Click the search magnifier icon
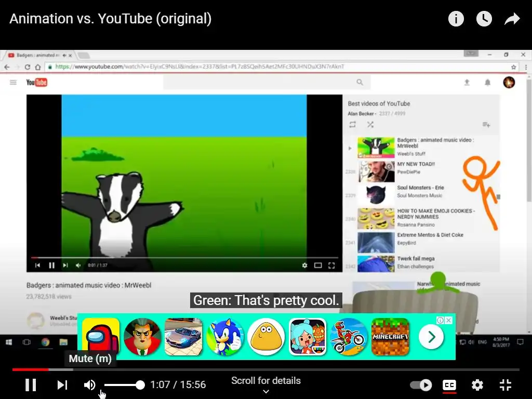Screen dimensions: 532x399 [360, 82]
